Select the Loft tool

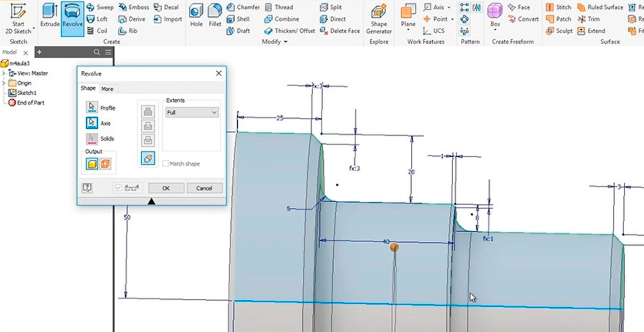pyautogui.click(x=97, y=19)
